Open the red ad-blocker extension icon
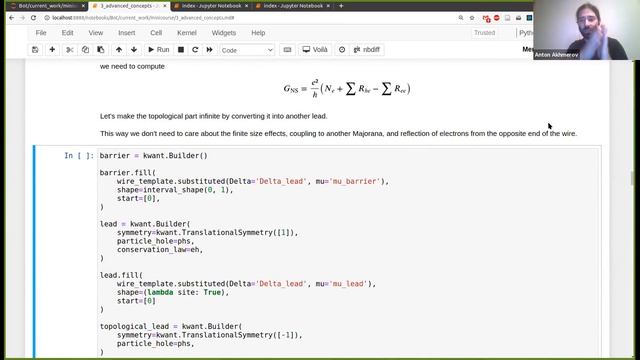 496,18
